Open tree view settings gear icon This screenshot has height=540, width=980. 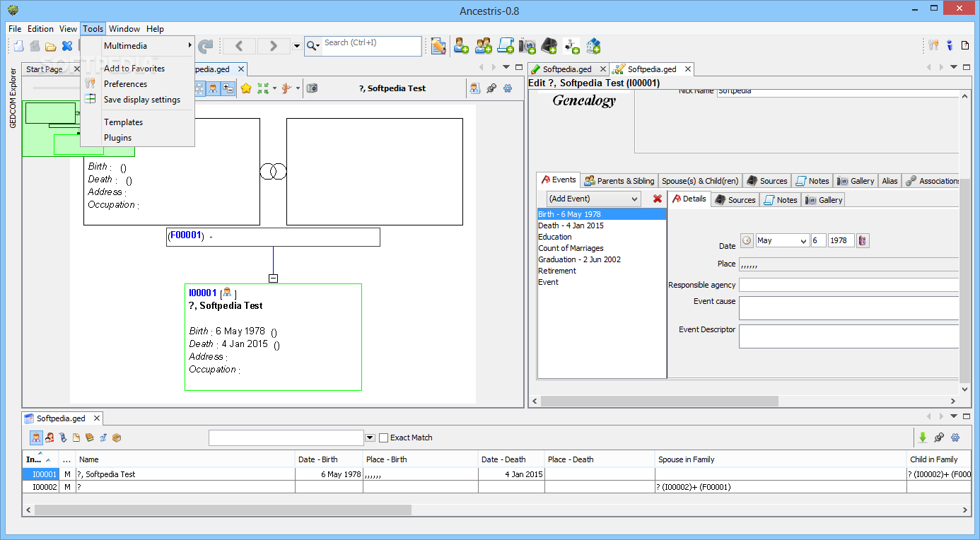point(508,88)
